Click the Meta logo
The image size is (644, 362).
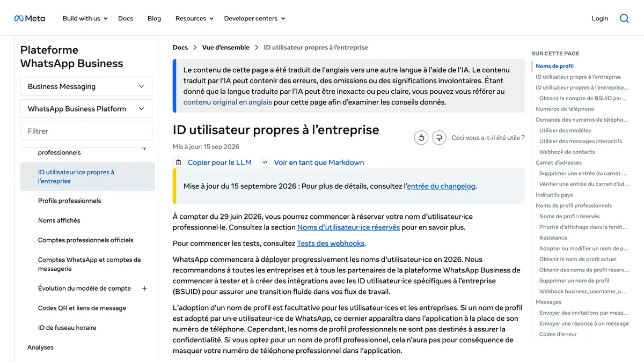coord(30,18)
